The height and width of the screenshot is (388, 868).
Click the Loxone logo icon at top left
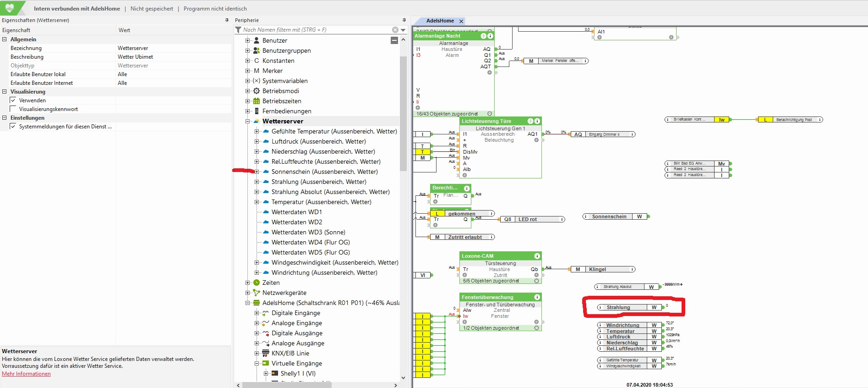(x=10, y=8)
